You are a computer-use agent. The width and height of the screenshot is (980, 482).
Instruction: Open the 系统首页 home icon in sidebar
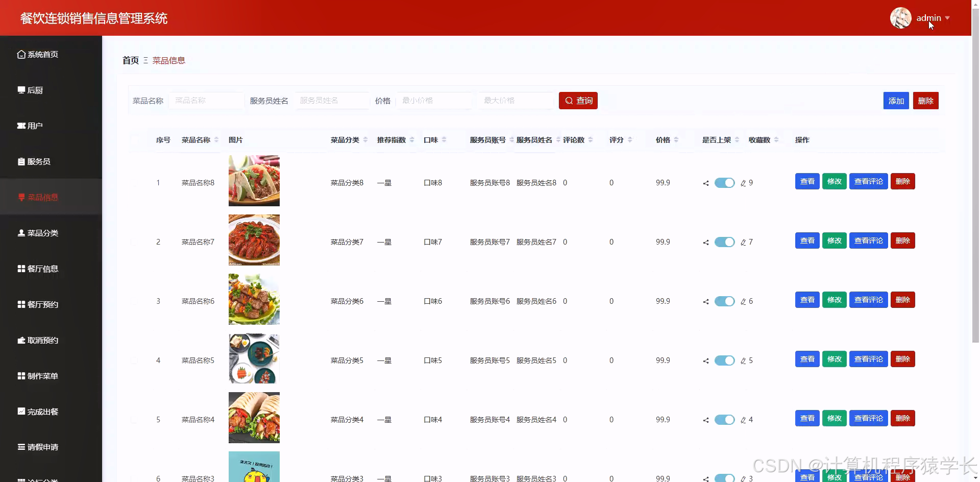[x=21, y=54]
